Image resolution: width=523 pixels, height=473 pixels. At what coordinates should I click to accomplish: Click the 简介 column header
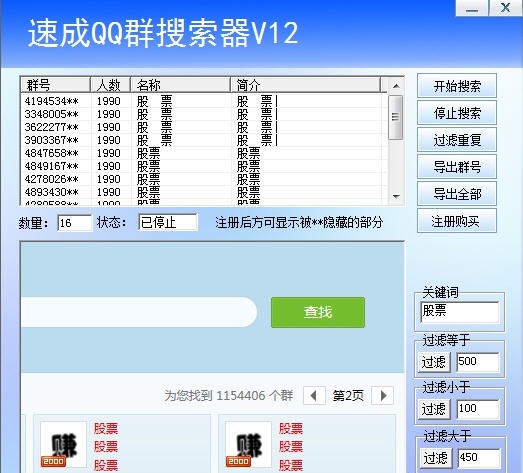coord(306,85)
